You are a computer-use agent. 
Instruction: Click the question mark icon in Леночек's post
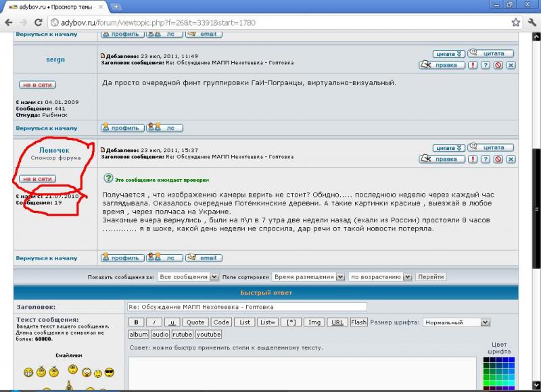pyautogui.click(x=486, y=159)
